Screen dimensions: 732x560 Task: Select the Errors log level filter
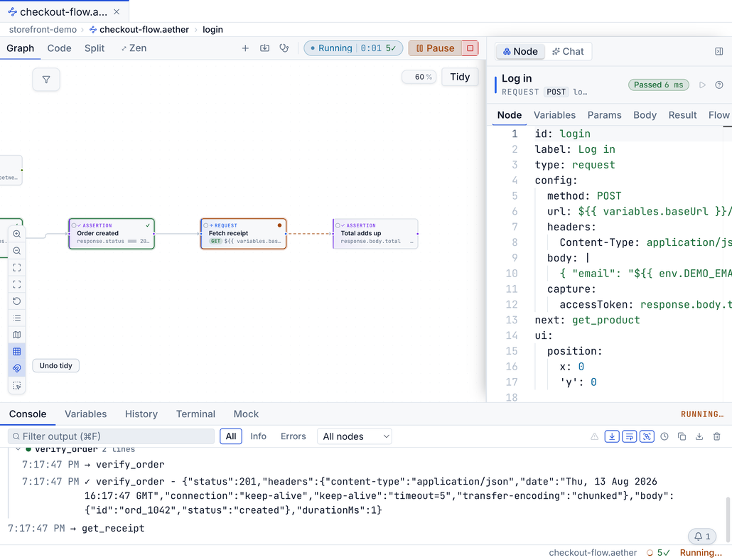[x=294, y=436]
